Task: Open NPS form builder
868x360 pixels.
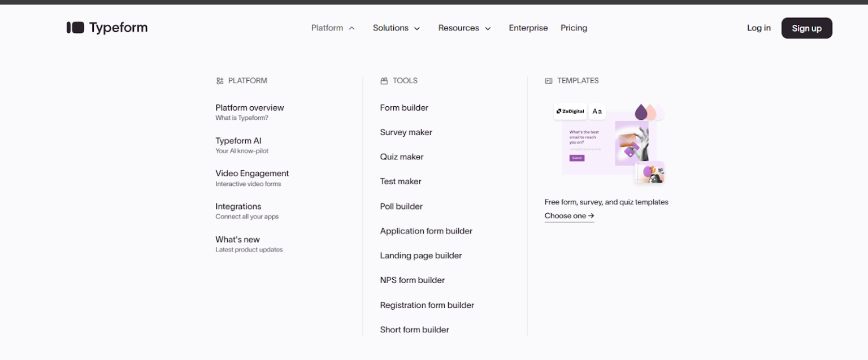Action: point(412,280)
